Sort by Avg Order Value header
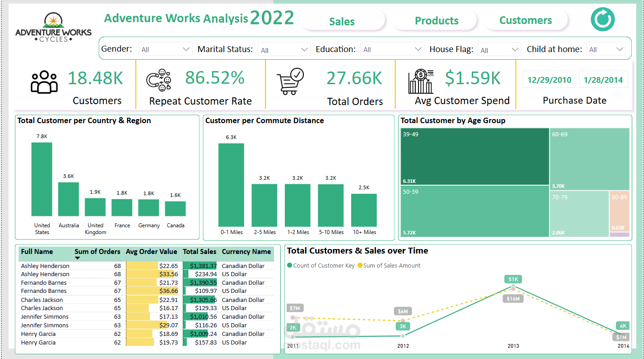Screen dimensions: 644x359 (x=152, y=252)
